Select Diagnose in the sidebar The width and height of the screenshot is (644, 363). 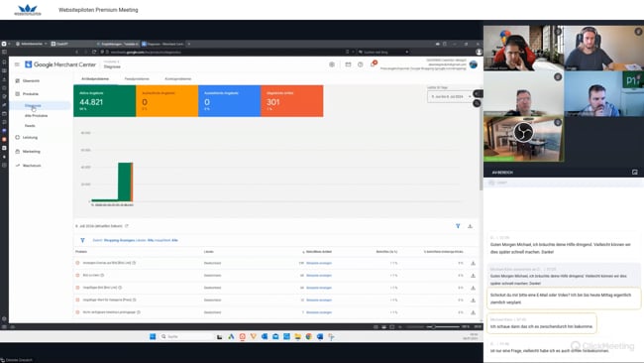[33, 106]
